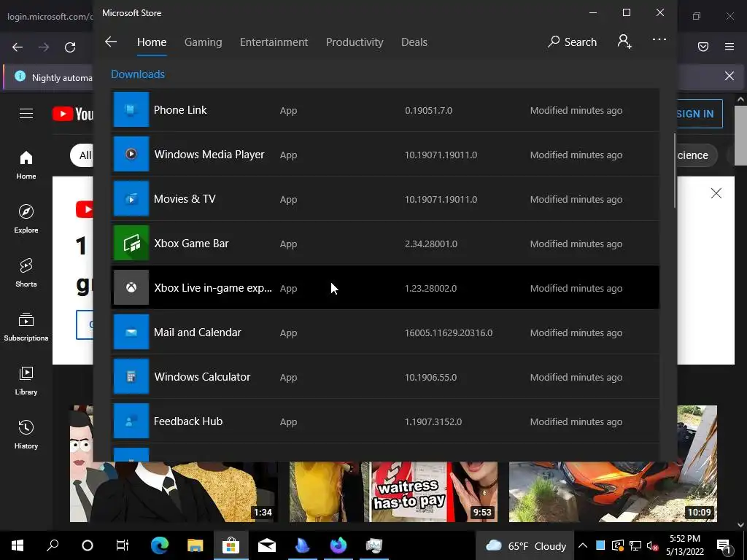747x560 pixels.
Task: Click the Microsoft Store list scrollbar
Action: click(x=675, y=171)
